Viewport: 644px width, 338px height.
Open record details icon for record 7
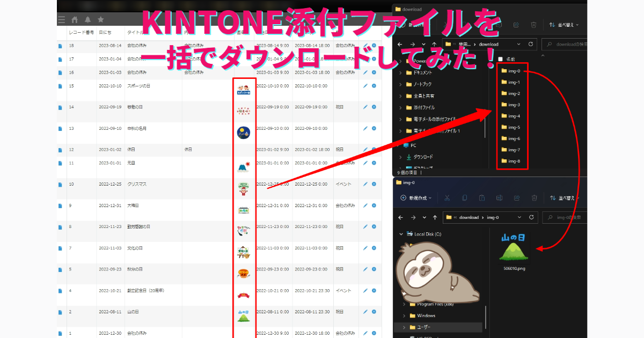click(x=60, y=248)
